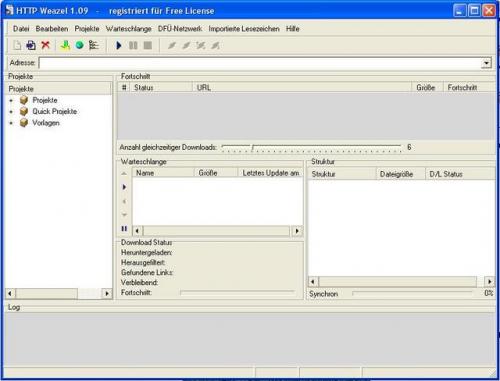500x381 pixels.
Task: Click the save/import project toolbar icon
Action: [31, 45]
